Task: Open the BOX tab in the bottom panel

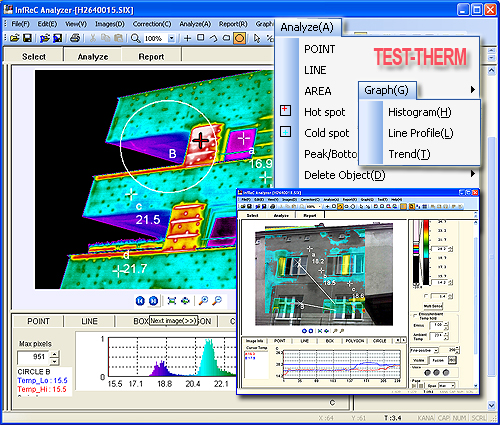Action: pos(140,321)
